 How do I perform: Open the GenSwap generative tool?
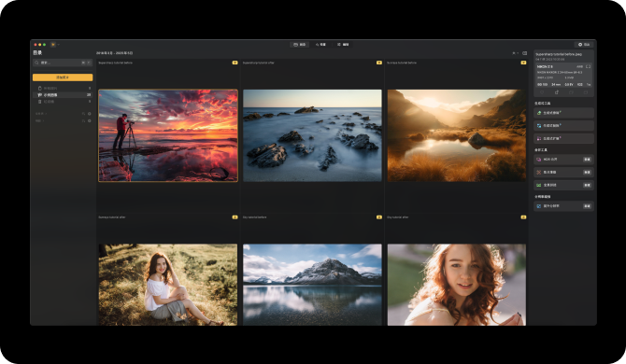coord(563,126)
